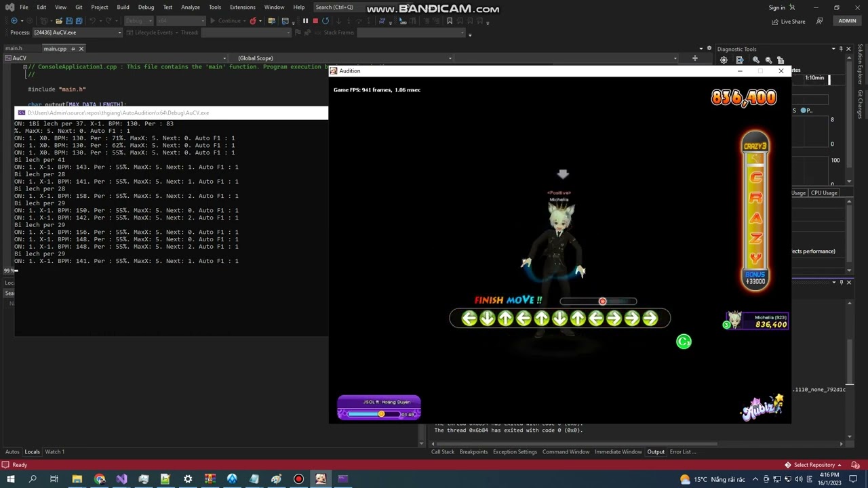The height and width of the screenshot is (488, 868).
Task: Click the Windows Start button
Action: [x=10, y=479]
